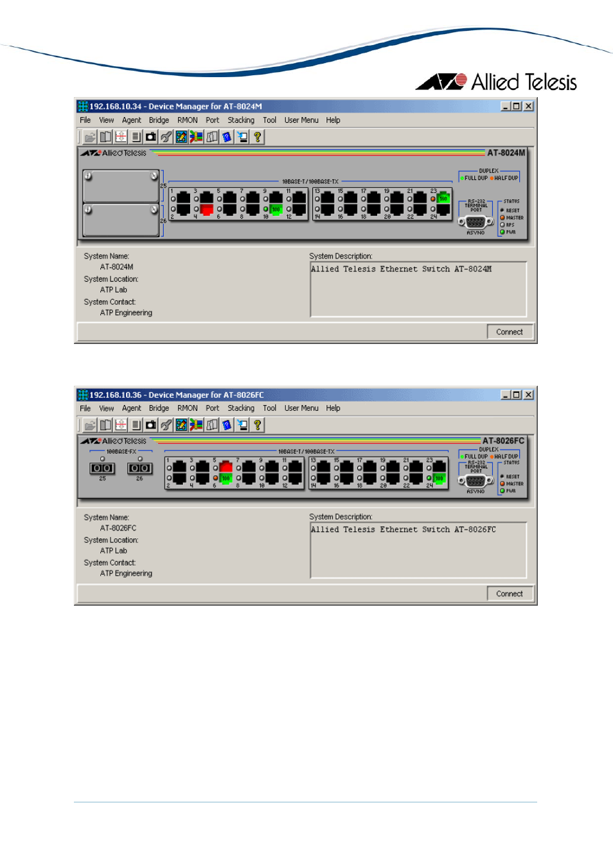
Task: Click the 'AT-8026FC' system name value
Action: pyautogui.click(x=118, y=528)
